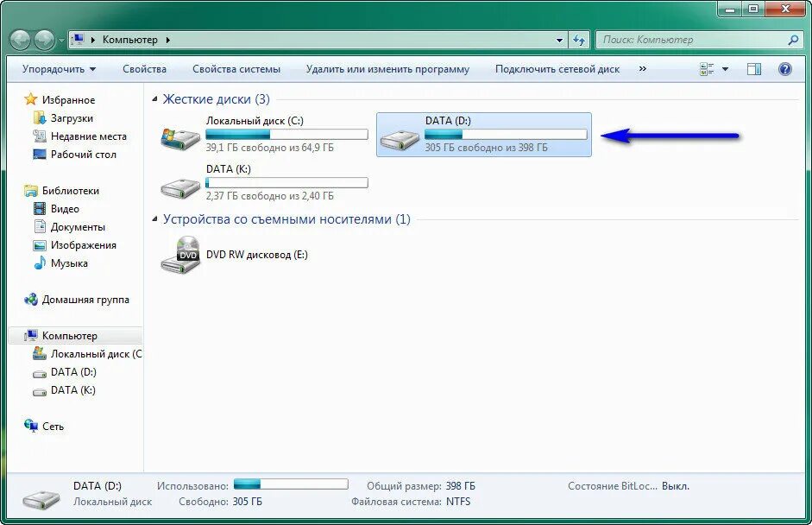Open Рабочий стол in sidebar

84,155
